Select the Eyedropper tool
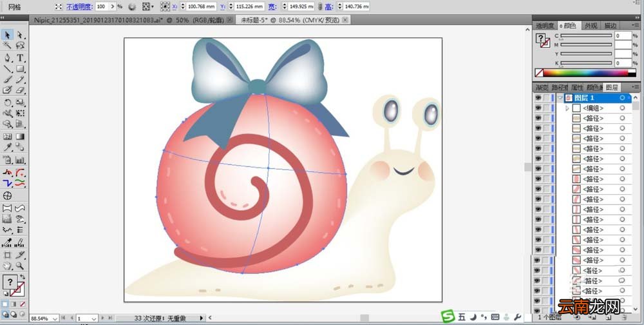644x325 pixels. pyautogui.click(x=7, y=148)
